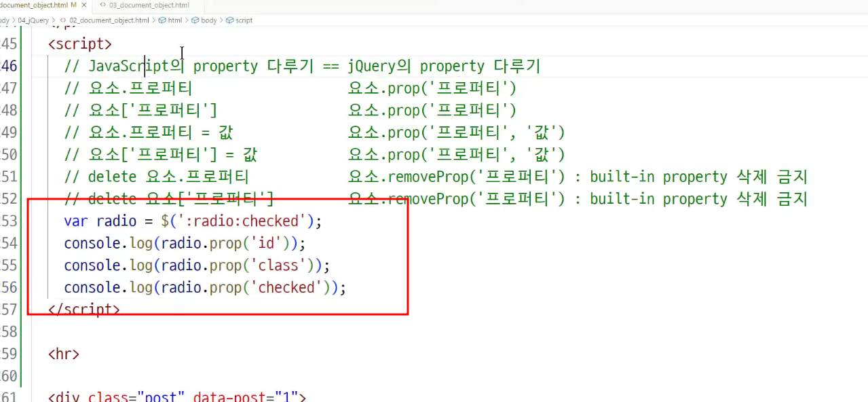Click the cube icon beside html breadcrumb
This screenshot has width=868, height=402.
[x=162, y=20]
